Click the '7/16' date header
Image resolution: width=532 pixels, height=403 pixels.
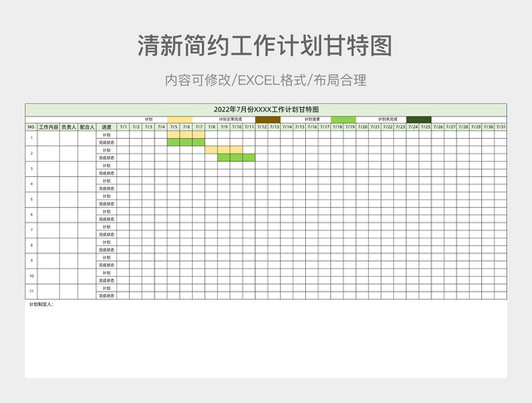click(x=312, y=127)
